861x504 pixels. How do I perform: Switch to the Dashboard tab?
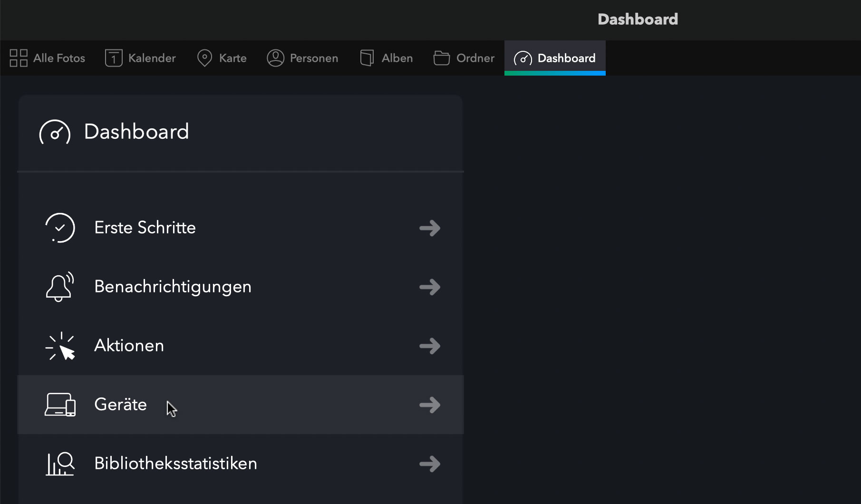pyautogui.click(x=555, y=58)
